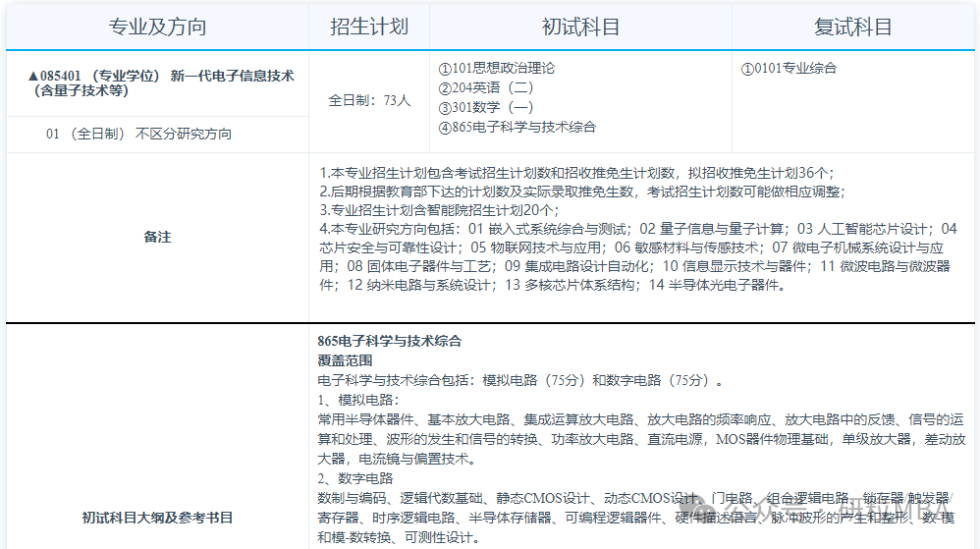Click the line starting 数制与编码
Viewport: 980px width, 549px height.
635,498
